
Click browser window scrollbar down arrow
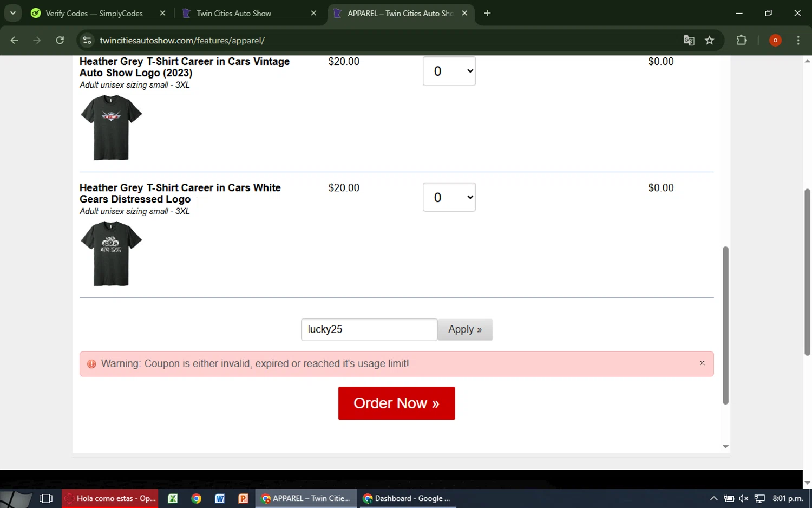point(807,483)
